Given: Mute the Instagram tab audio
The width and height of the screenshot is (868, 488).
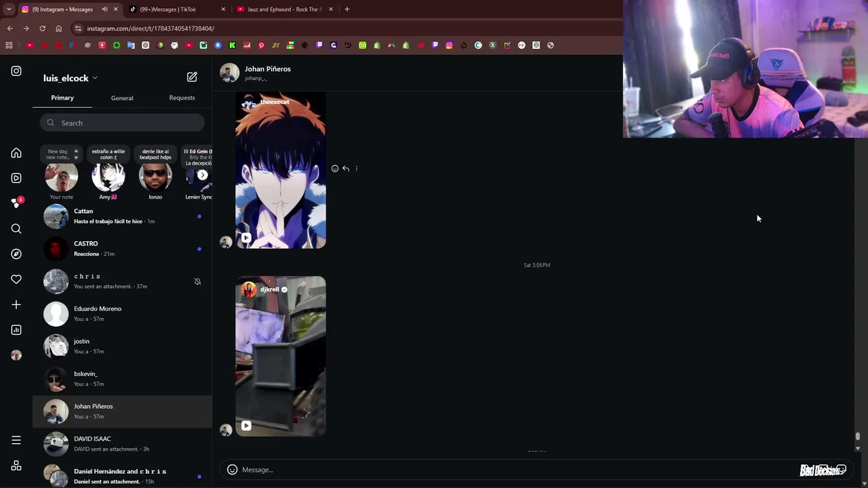Looking at the screenshot, I should [104, 9].
